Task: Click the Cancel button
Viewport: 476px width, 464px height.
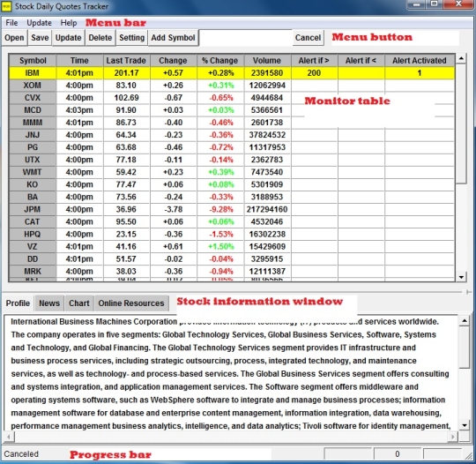Action: coord(309,38)
